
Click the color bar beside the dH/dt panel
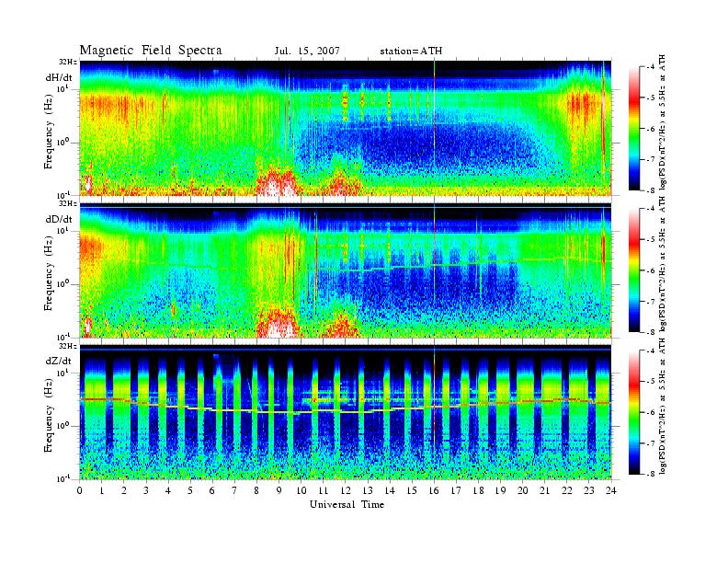(633, 129)
